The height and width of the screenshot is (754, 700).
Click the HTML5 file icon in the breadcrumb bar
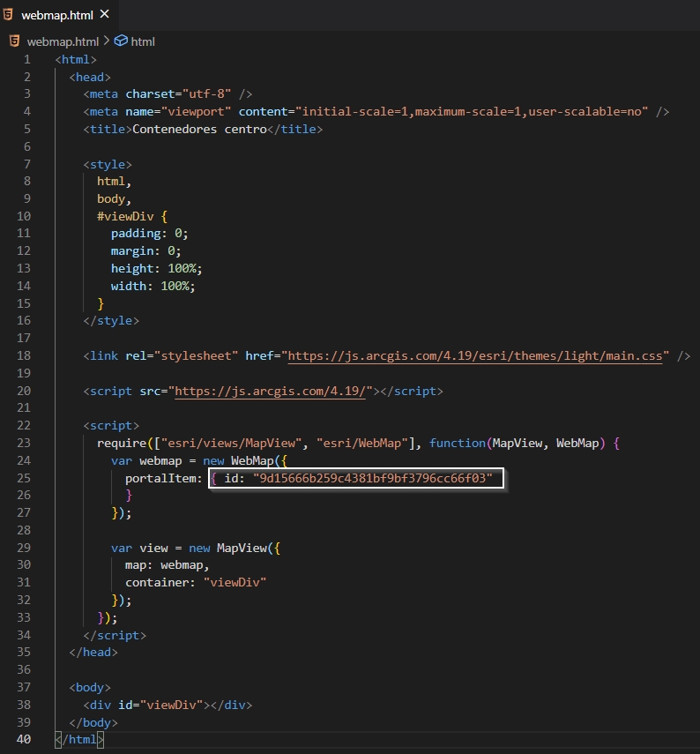(14, 41)
